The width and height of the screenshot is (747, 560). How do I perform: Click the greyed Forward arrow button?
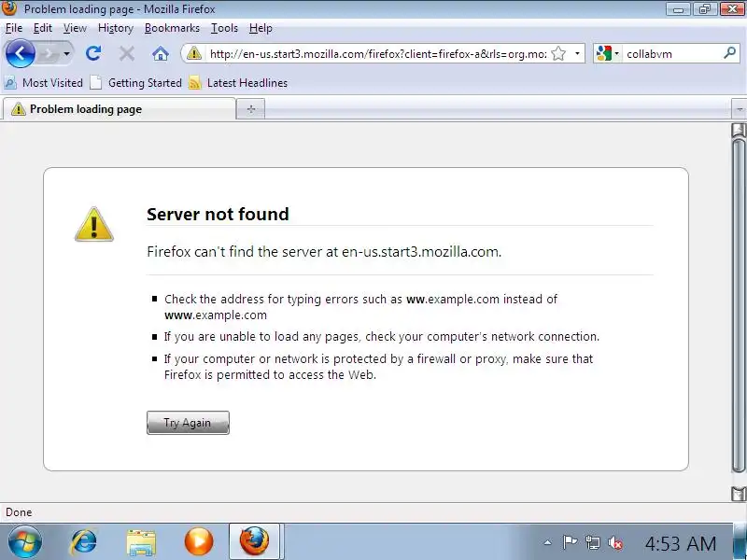pos(49,54)
